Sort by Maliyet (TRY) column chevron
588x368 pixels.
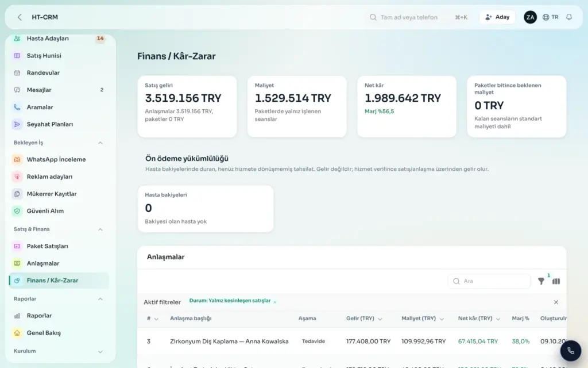(x=442, y=319)
